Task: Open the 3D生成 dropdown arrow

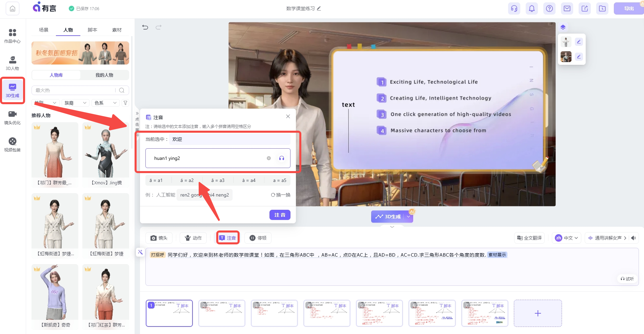Action: (408, 217)
